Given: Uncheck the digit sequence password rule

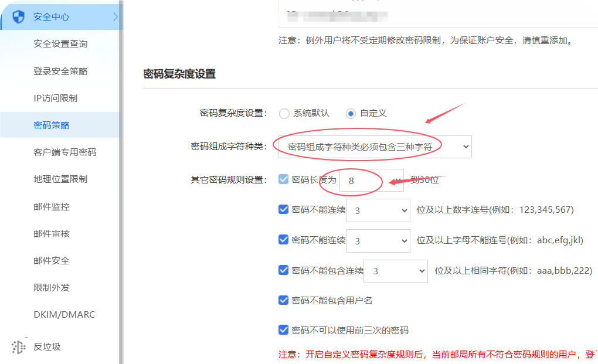Looking at the screenshot, I should click(x=284, y=210).
